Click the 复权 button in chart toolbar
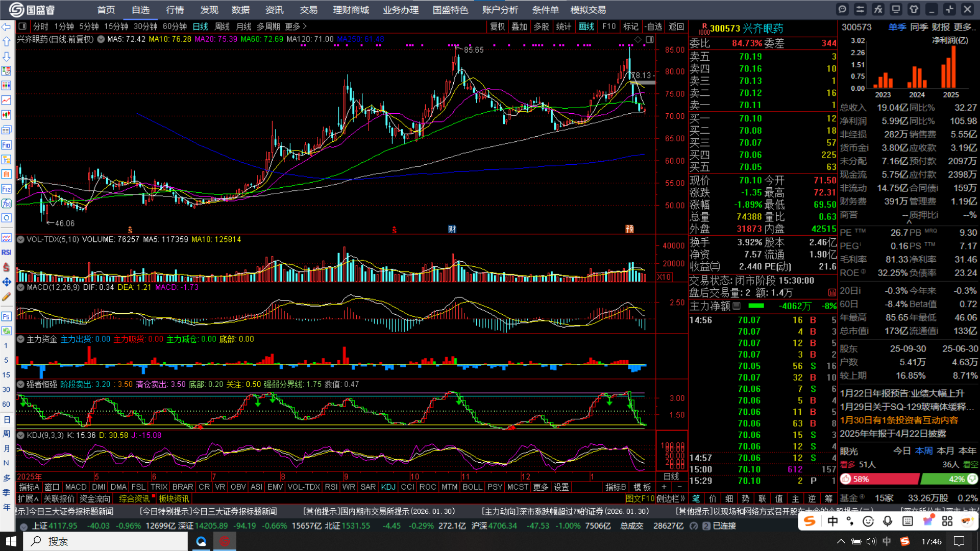The width and height of the screenshot is (980, 551). tap(497, 27)
